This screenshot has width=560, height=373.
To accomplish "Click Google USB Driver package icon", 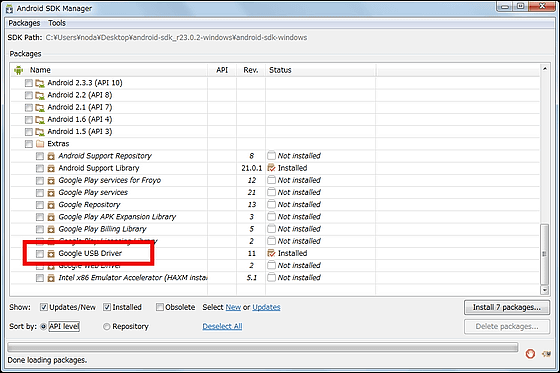I will click(51, 254).
